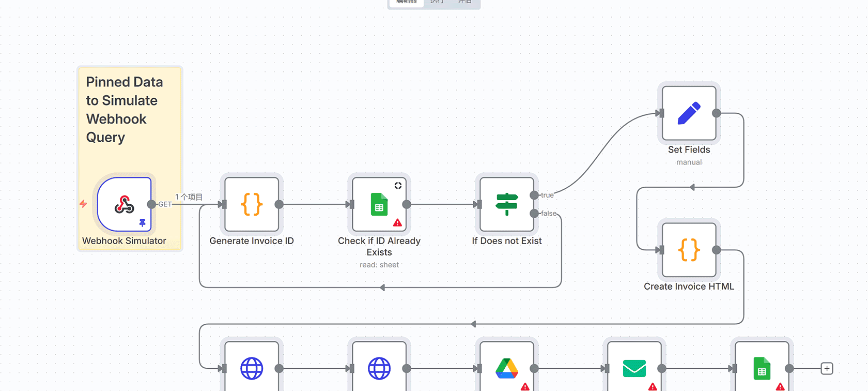
Task: Click the lightning trigger icon beside Webhook Simulator
Action: (x=83, y=204)
